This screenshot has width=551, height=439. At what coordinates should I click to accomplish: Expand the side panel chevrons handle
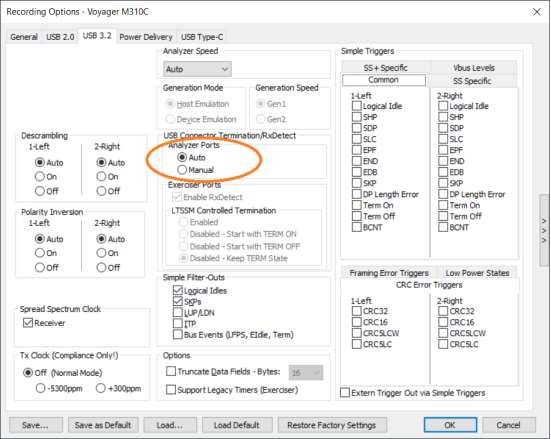544,231
